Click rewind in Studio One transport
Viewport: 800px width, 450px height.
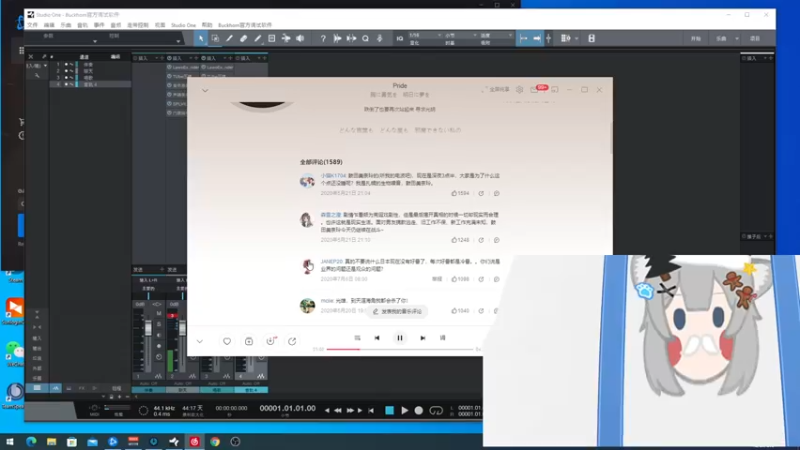click(338, 410)
